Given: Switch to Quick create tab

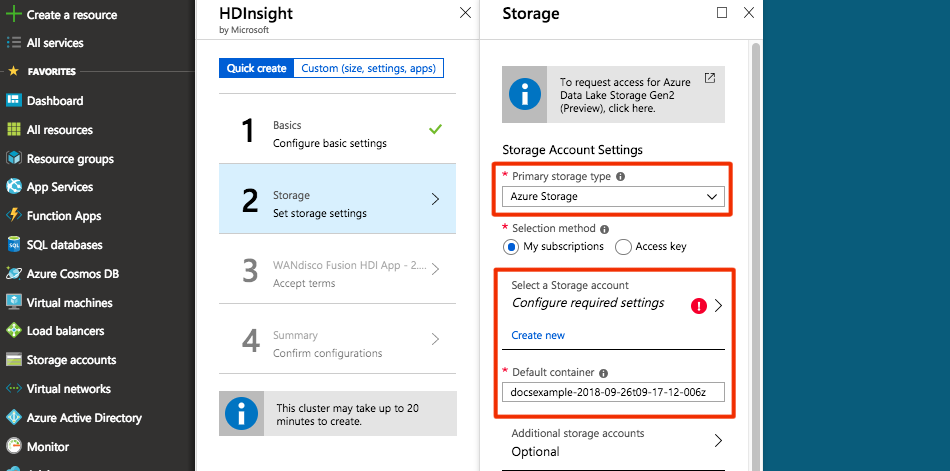Looking at the screenshot, I should (256, 68).
